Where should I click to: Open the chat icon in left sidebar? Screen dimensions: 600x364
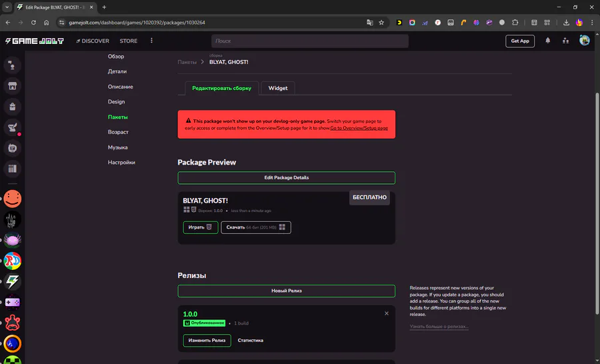pyautogui.click(x=12, y=65)
